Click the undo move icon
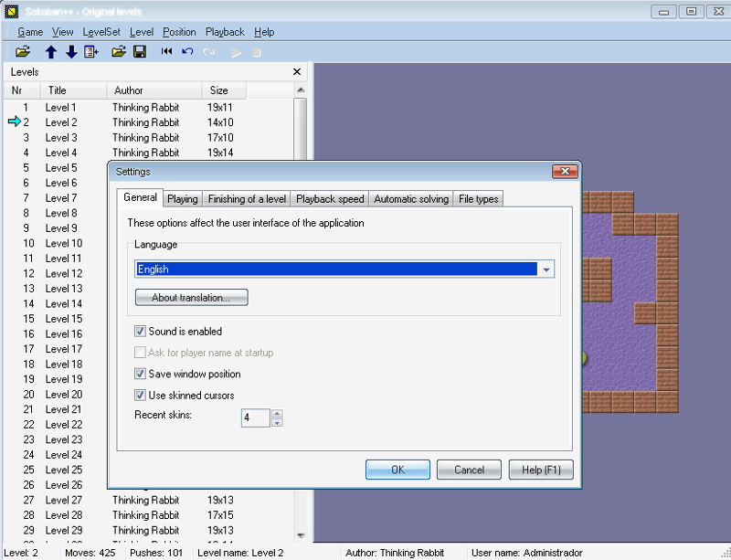Viewport: 731px width, 560px height. click(187, 52)
